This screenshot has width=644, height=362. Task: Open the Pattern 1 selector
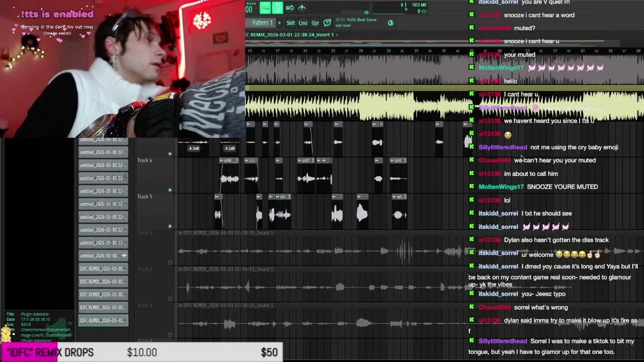(262, 23)
